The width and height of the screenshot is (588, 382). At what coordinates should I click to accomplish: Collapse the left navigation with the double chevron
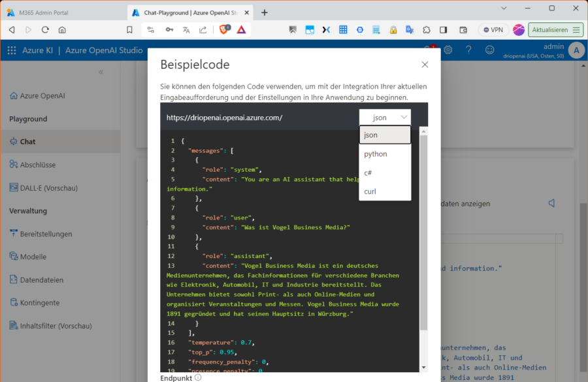[x=101, y=72]
